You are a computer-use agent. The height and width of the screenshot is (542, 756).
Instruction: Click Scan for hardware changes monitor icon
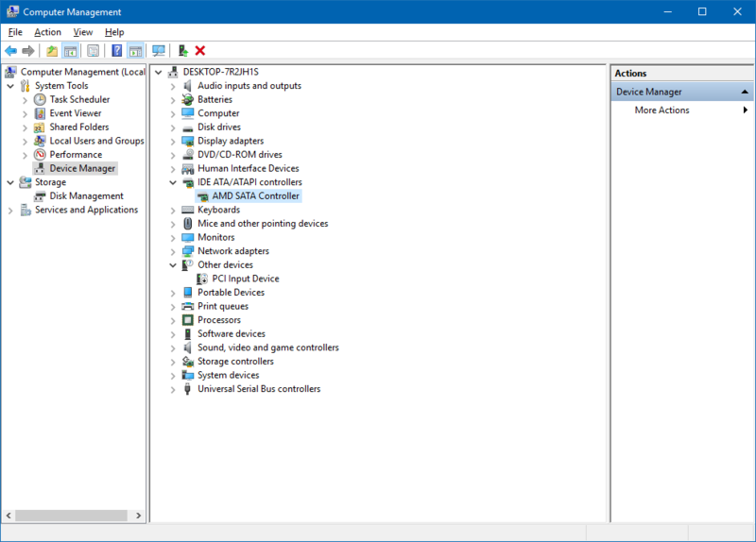click(158, 51)
